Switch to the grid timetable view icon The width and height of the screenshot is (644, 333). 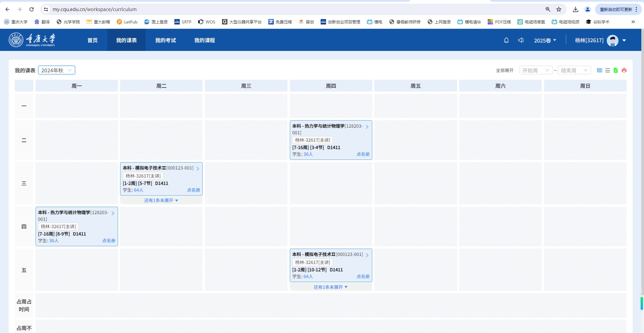(x=599, y=70)
